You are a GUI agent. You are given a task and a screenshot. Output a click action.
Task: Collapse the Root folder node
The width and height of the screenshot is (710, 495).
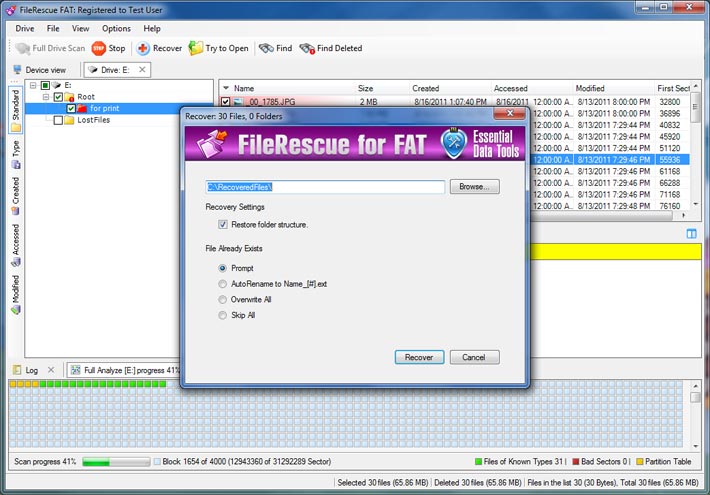click(46, 97)
